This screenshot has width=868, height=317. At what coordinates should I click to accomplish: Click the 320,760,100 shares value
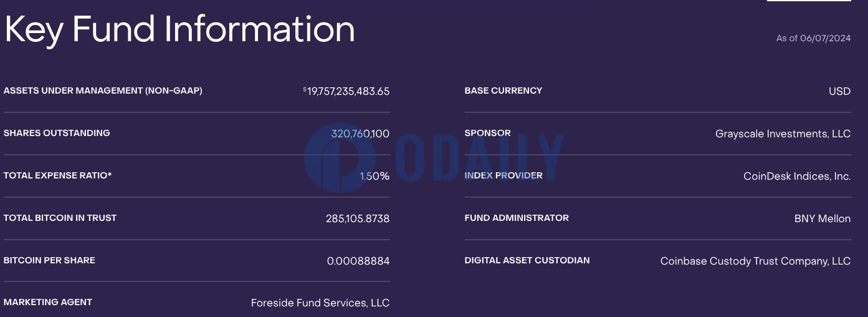pos(360,134)
